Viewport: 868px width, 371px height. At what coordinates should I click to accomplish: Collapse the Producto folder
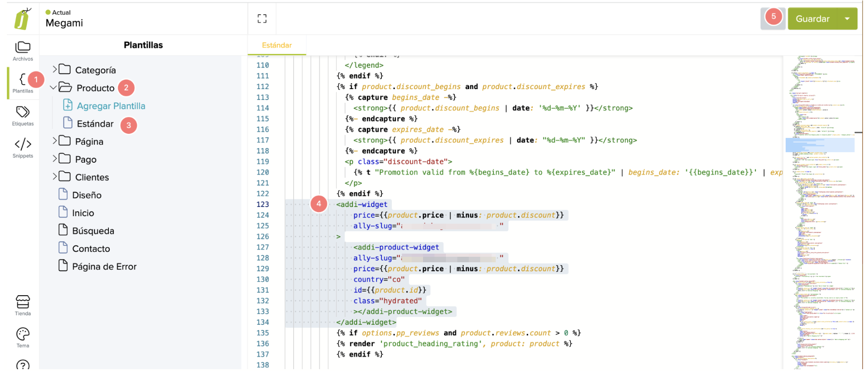click(x=54, y=87)
